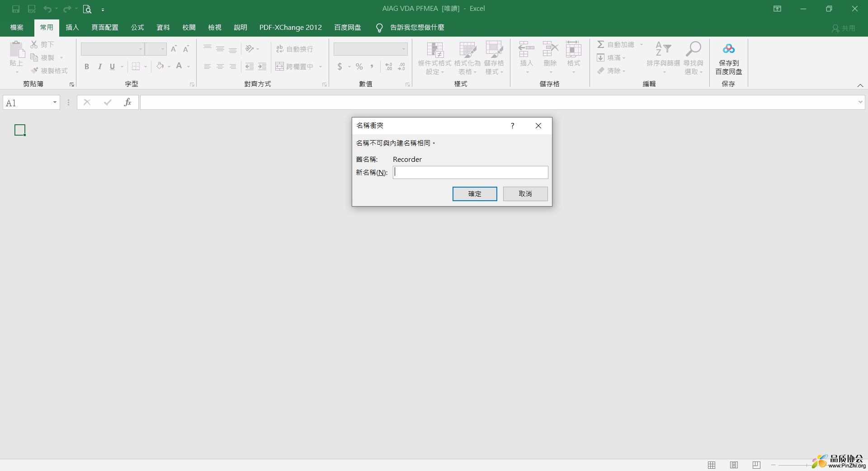Open the font size dropdown
868x471 pixels.
[163, 49]
